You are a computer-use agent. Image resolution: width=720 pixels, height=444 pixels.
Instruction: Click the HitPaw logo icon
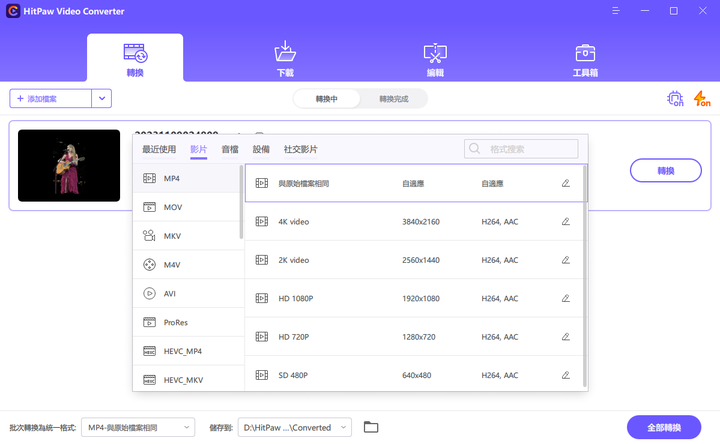13,11
